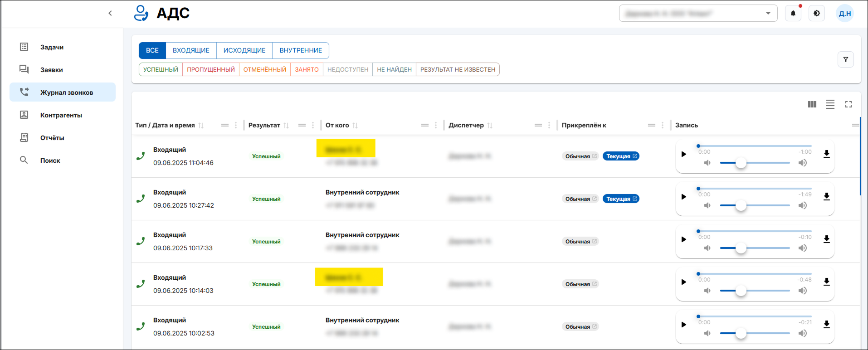Open the organization dropdown in the header
This screenshot has width=868, height=350.
(697, 14)
